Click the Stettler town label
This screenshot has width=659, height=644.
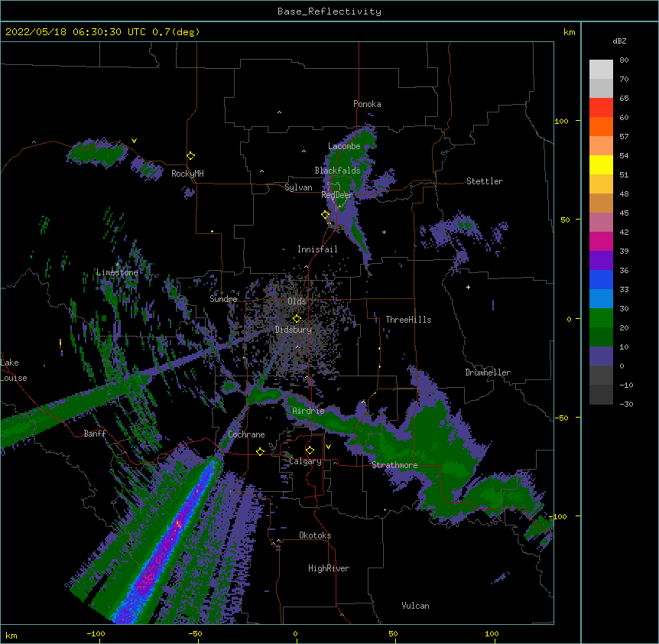point(485,181)
